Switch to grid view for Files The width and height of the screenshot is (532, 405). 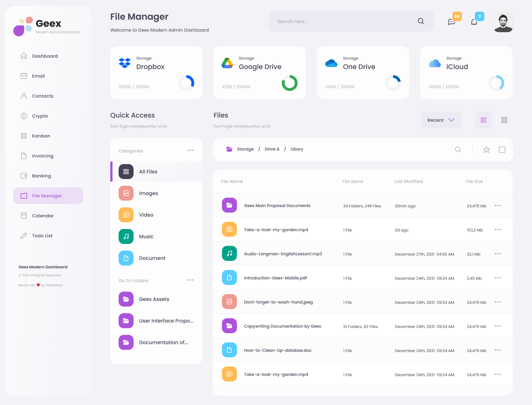tap(504, 120)
